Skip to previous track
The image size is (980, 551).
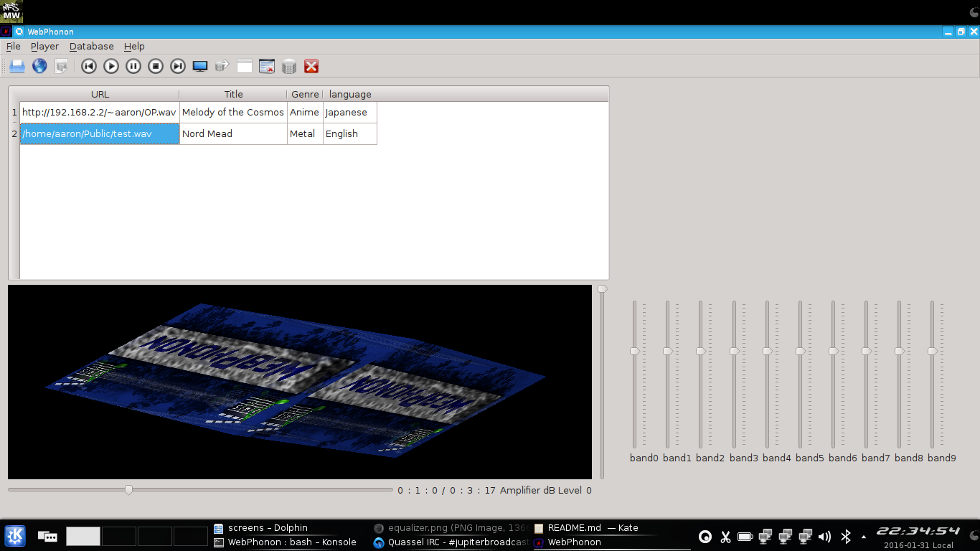pos(89,66)
